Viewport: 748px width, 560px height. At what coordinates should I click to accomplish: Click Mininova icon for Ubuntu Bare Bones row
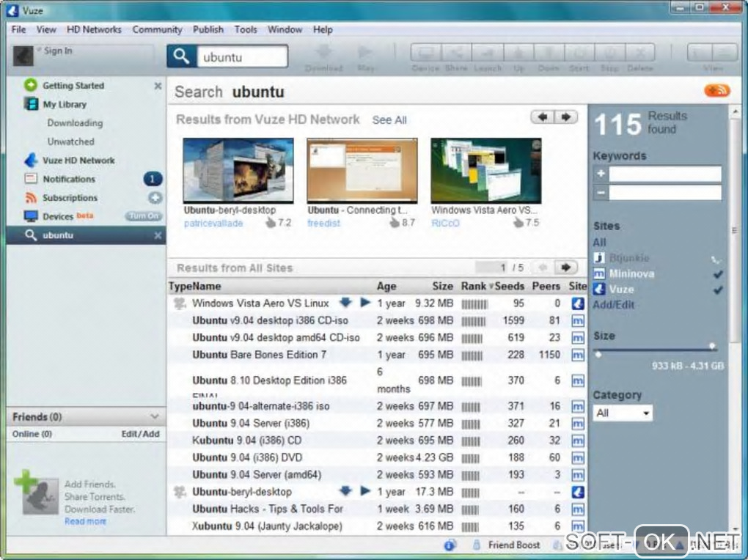pyautogui.click(x=578, y=355)
